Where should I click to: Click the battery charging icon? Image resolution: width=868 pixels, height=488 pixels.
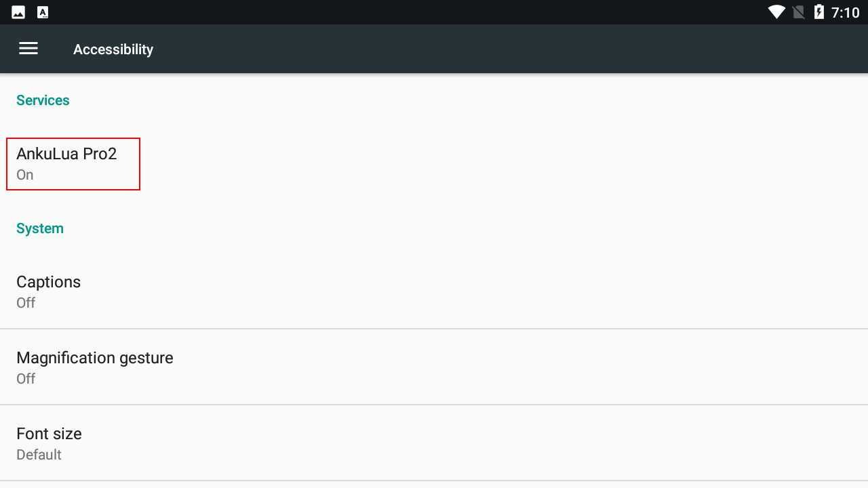[818, 12]
